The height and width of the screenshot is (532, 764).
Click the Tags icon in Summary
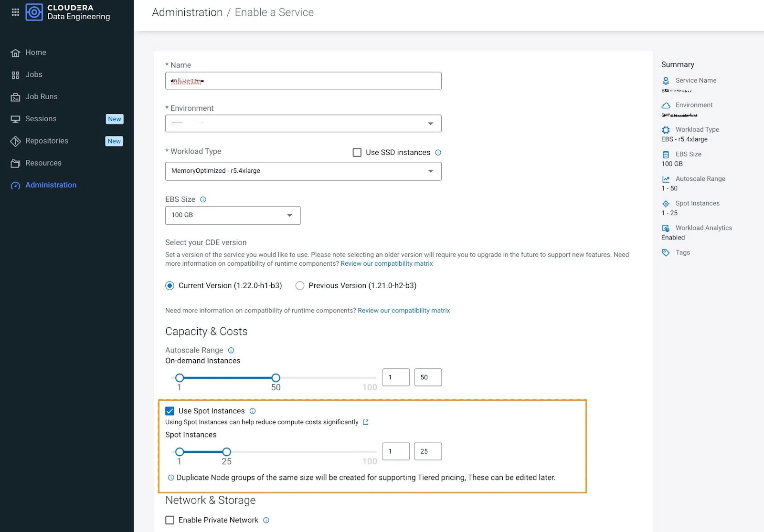click(x=666, y=252)
